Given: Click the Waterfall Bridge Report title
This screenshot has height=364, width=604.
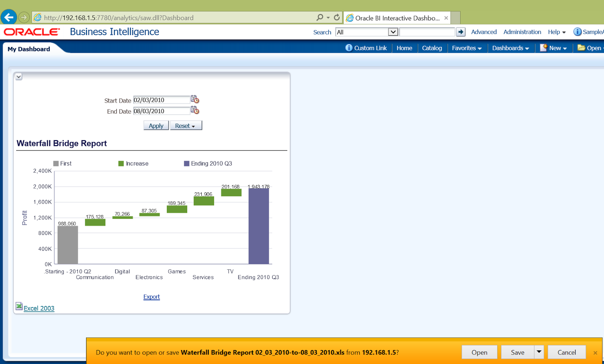Looking at the screenshot, I should [x=62, y=143].
